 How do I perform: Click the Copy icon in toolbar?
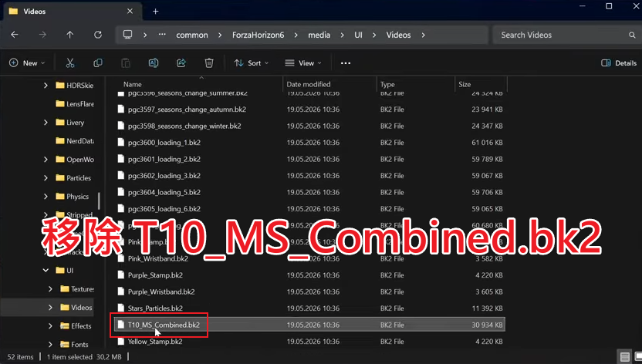(98, 63)
